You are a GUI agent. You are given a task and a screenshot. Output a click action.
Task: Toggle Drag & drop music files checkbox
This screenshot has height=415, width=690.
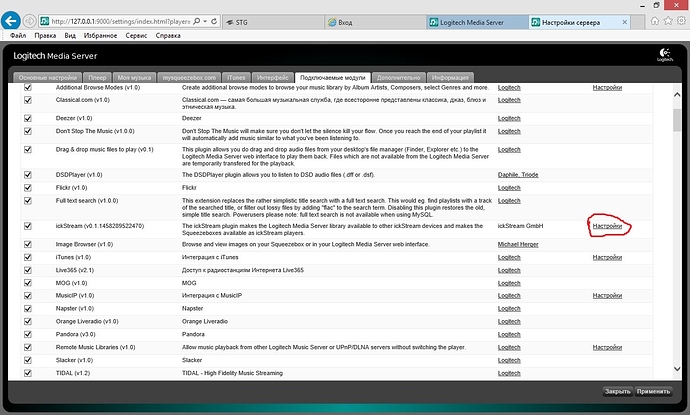point(28,149)
